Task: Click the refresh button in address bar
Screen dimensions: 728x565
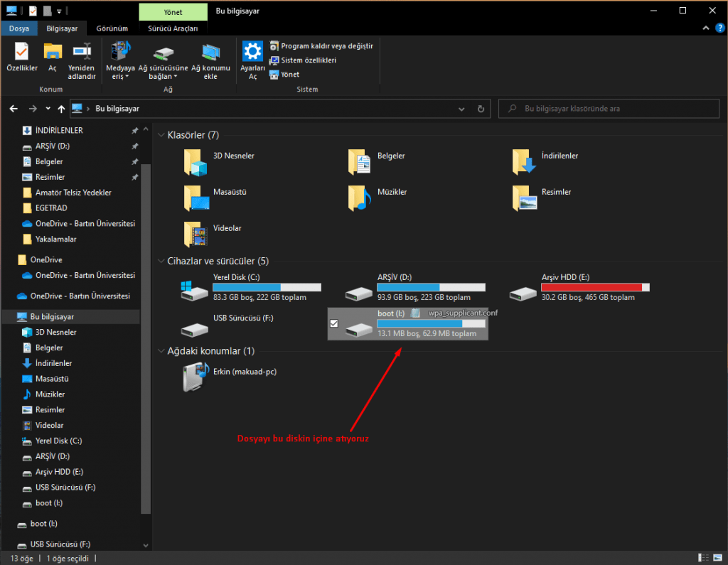Action: 481,109
